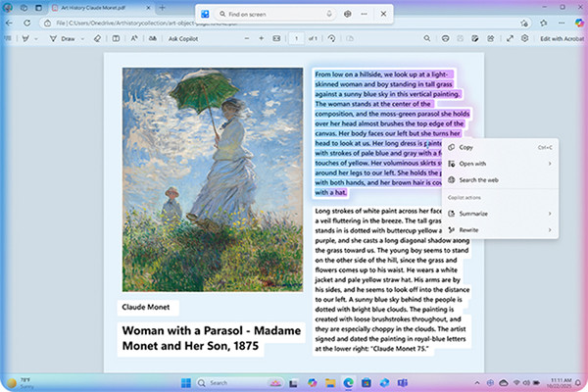Add this page to favorites
The image size is (588, 392).
[524, 24]
